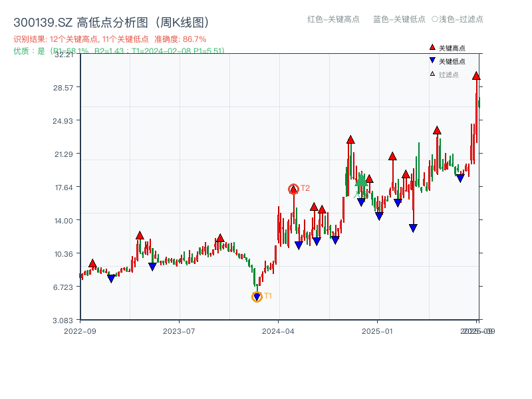Click the 3.083 y-axis value
This screenshot has height=399, width=532.
(x=63, y=321)
